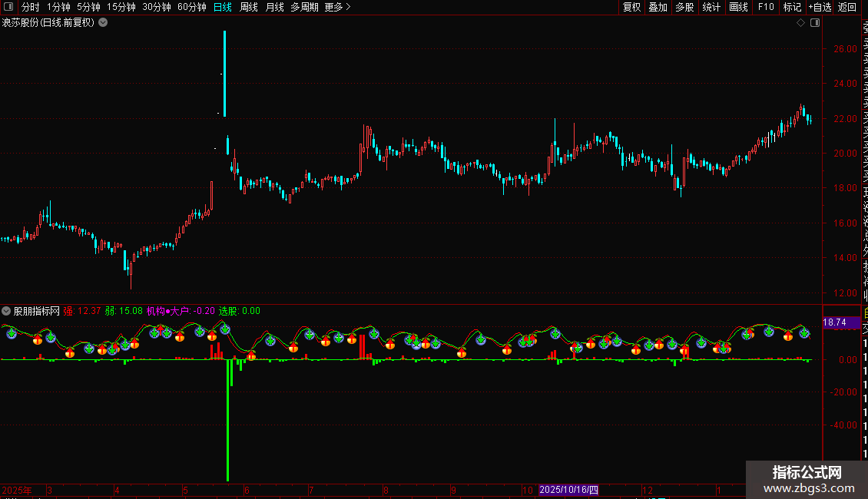Open F10 company info

pyautogui.click(x=766, y=7)
